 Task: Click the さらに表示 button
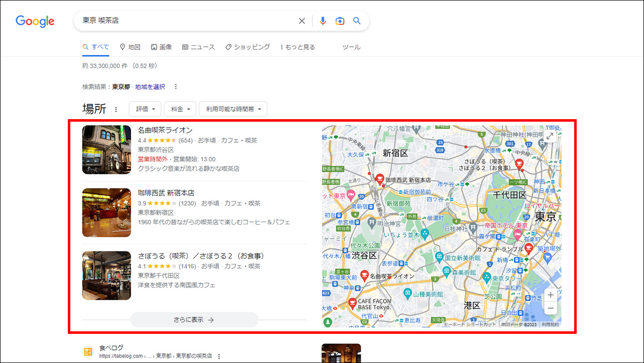194,320
